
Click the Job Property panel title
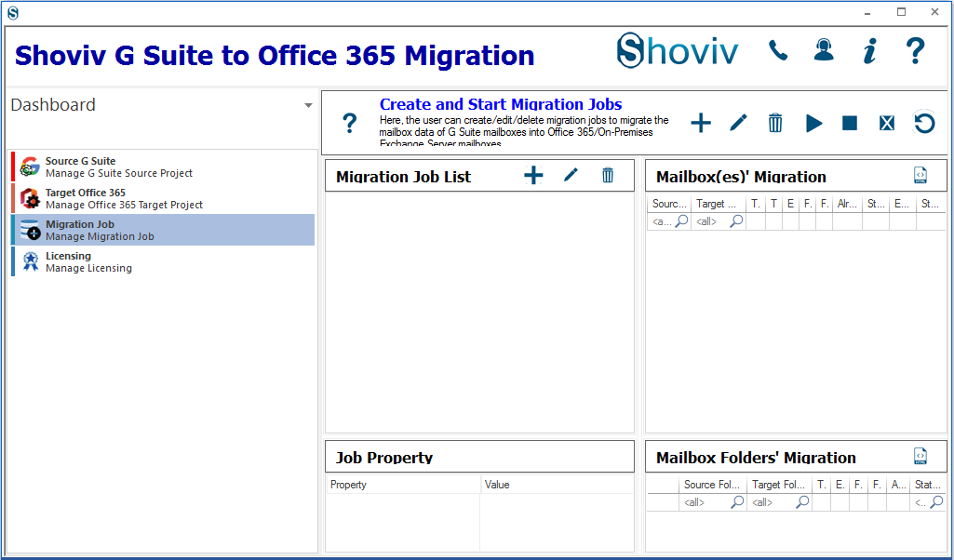click(x=383, y=458)
